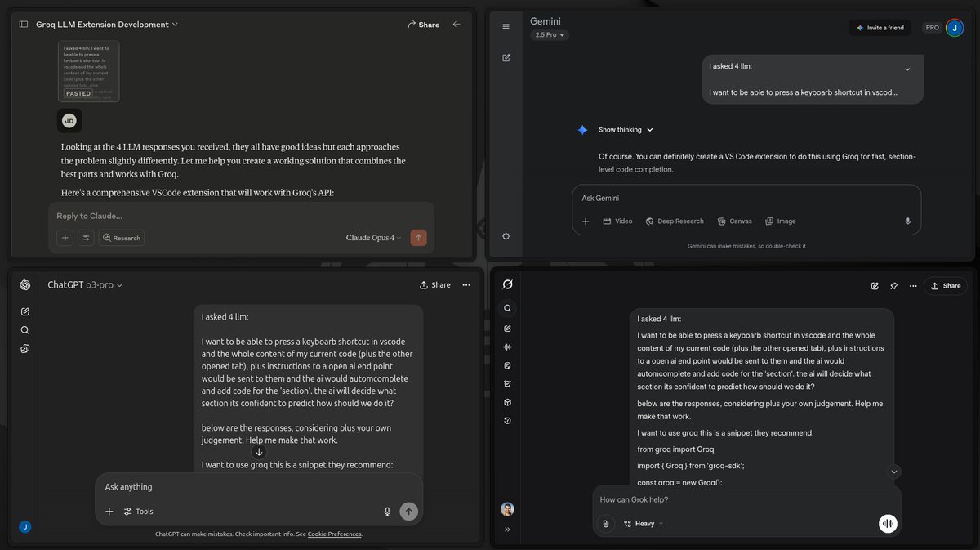Screen dimensions: 980x550
Task: Select Deep Research in Gemini
Action: click(x=674, y=221)
